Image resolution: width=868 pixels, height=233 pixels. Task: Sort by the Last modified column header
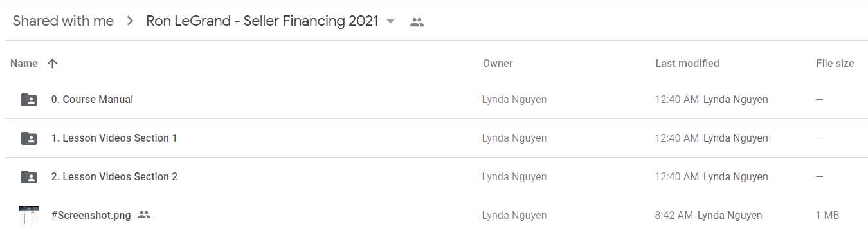click(x=687, y=63)
